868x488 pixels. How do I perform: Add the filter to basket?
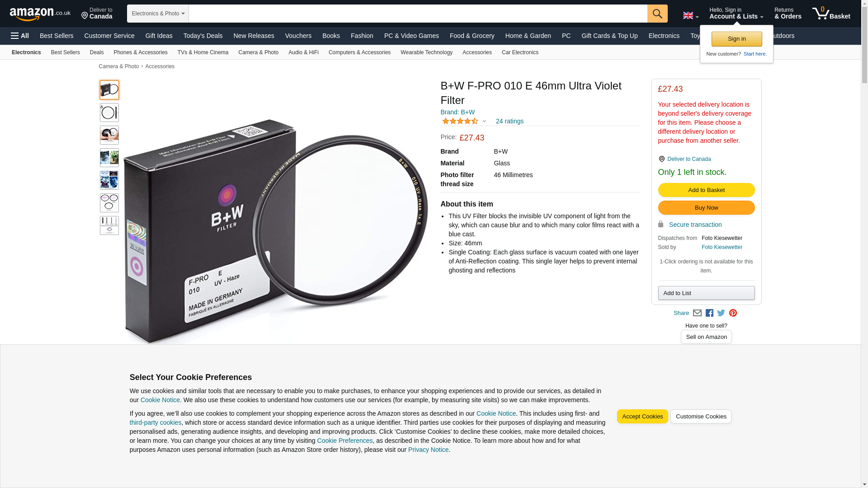[x=706, y=190]
